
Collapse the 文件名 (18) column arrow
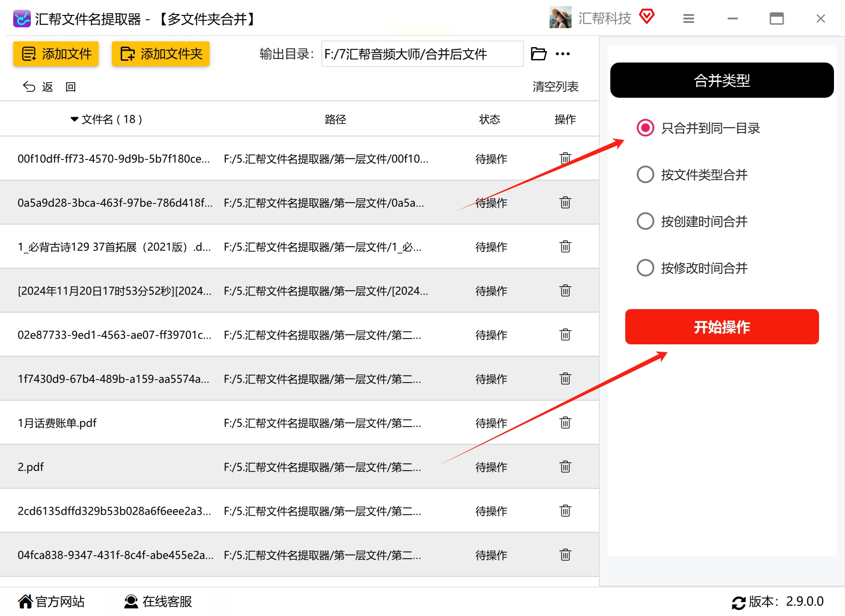(74, 119)
